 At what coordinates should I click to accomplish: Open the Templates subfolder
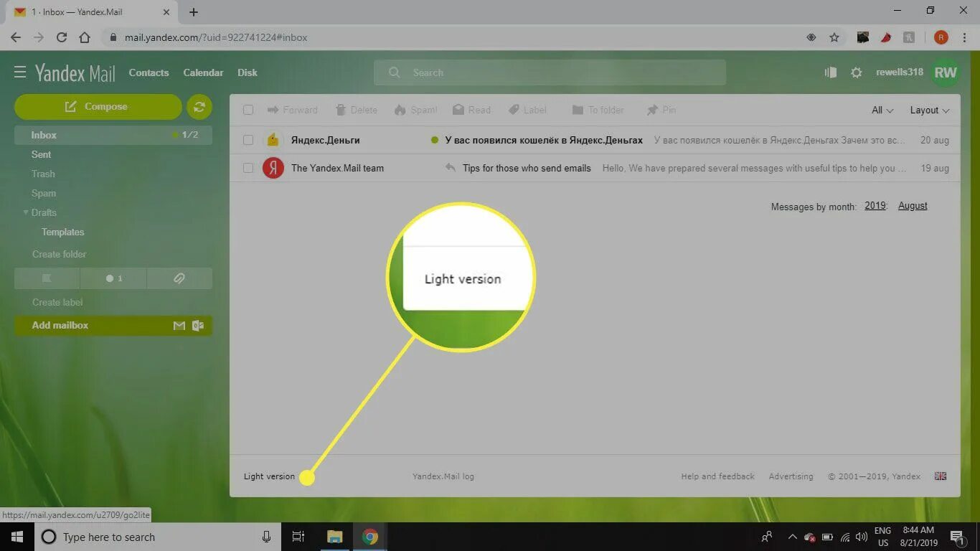point(63,232)
